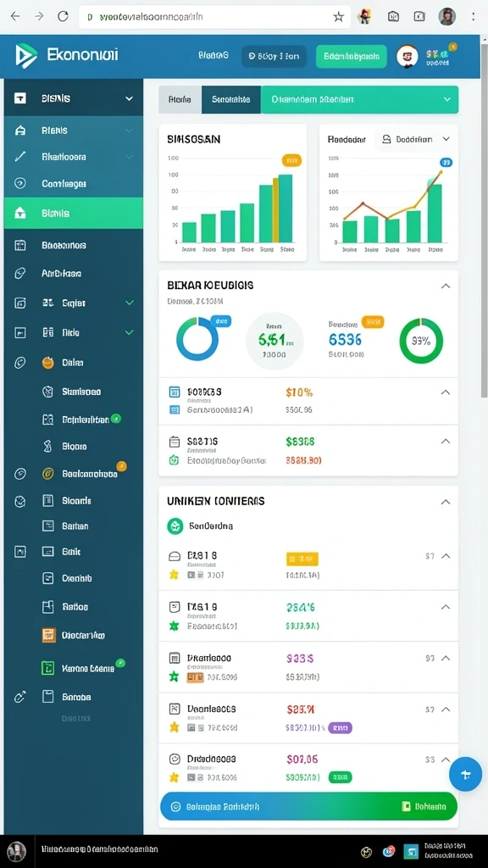Click the browser address bar field

pyautogui.click(x=214, y=17)
